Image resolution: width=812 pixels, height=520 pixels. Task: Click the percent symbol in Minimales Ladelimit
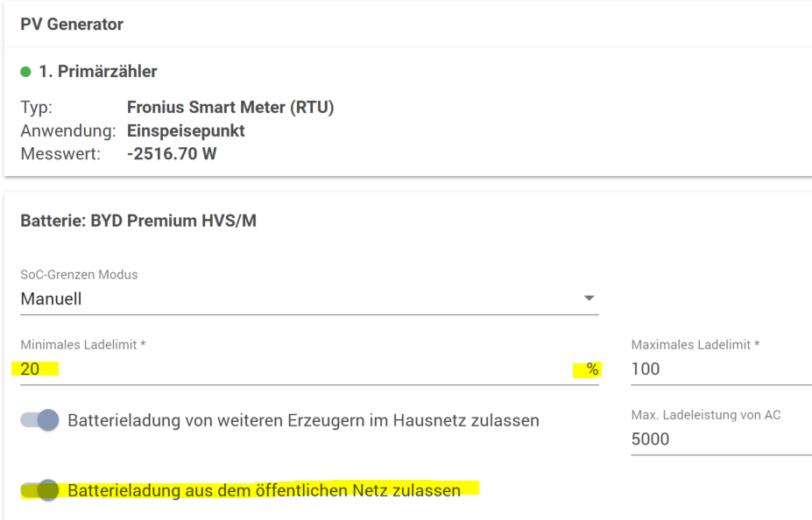click(x=592, y=369)
